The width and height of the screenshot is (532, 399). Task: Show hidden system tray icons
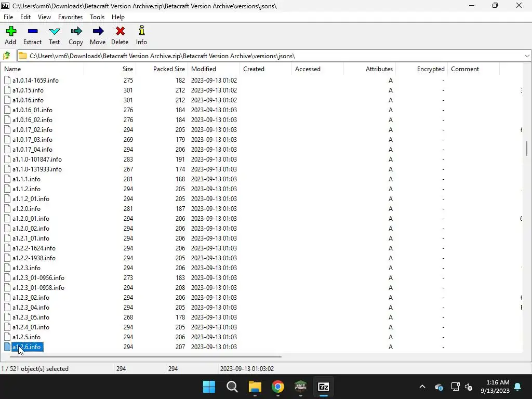(422, 387)
